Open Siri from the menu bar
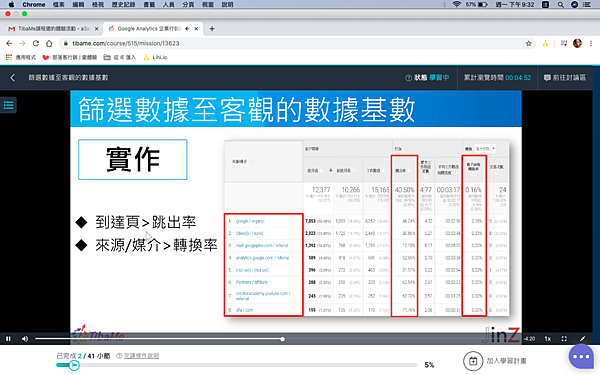Screen dimensions: 600x375 tap(574, 5)
